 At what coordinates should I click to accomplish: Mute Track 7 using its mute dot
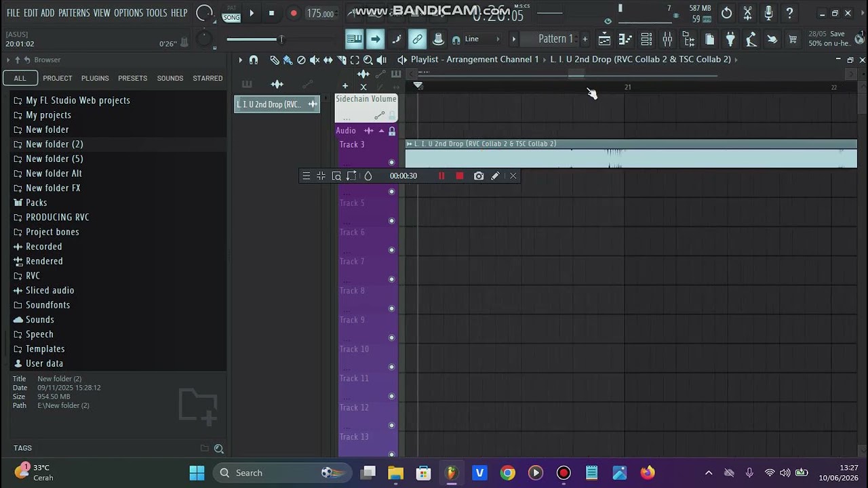point(391,279)
